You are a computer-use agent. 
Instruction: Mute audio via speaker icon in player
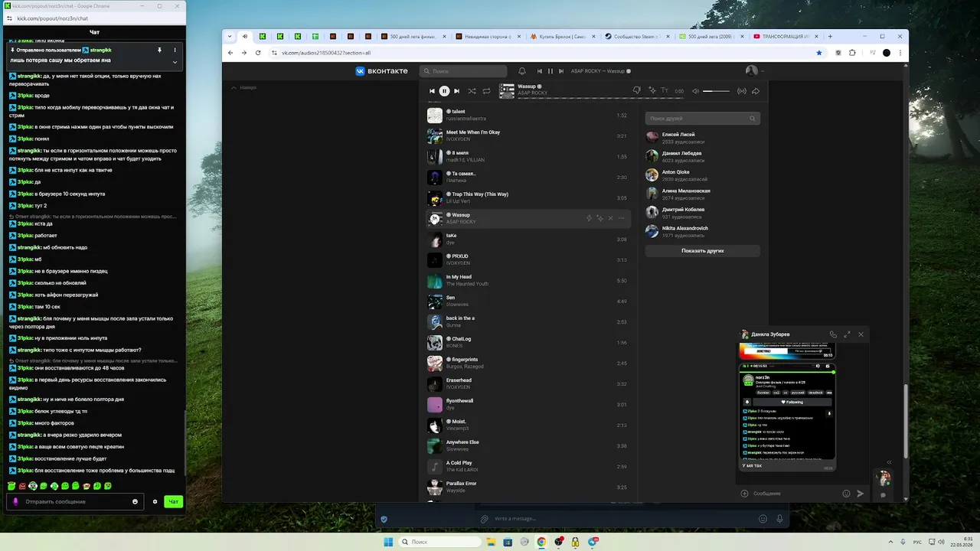pos(695,91)
